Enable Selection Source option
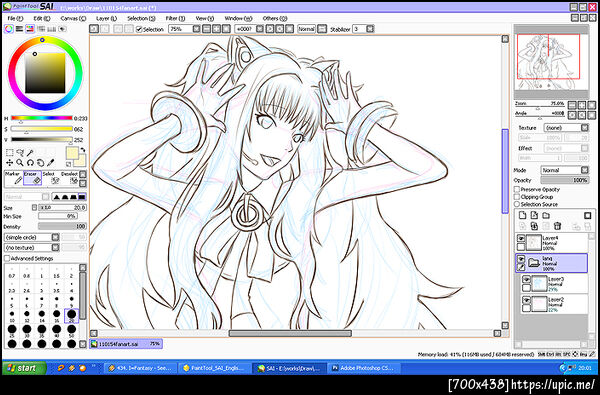 (x=517, y=204)
